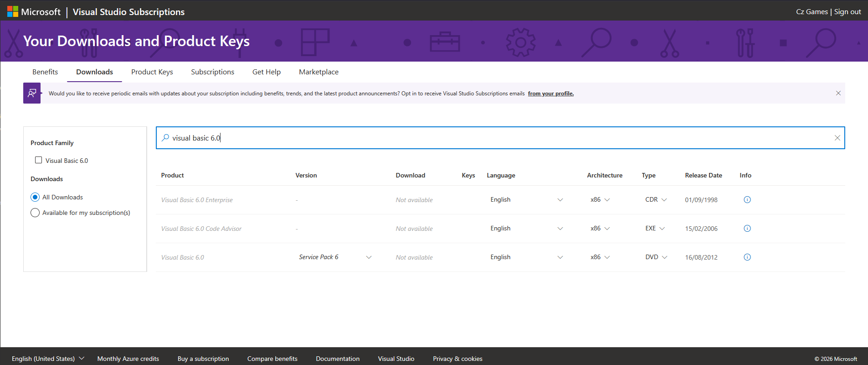
Task: Click the Visual Basic 6.0 Enterprise product name
Action: pyautogui.click(x=197, y=200)
